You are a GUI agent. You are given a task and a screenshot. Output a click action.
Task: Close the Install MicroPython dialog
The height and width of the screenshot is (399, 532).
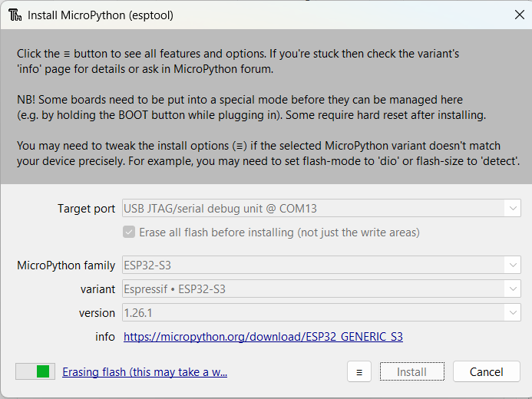518,15
